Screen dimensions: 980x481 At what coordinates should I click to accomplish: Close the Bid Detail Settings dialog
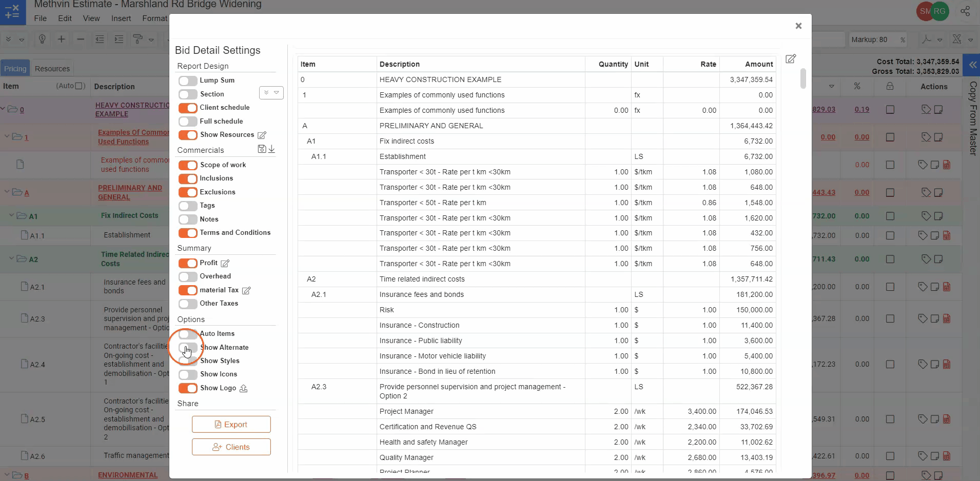click(798, 26)
